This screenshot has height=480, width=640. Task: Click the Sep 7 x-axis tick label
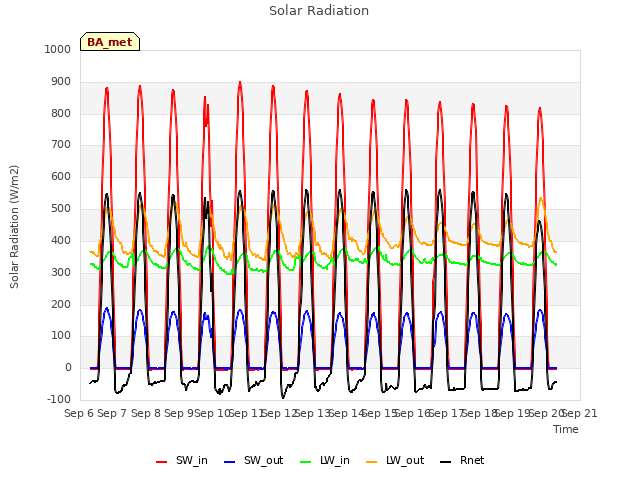click(112, 413)
